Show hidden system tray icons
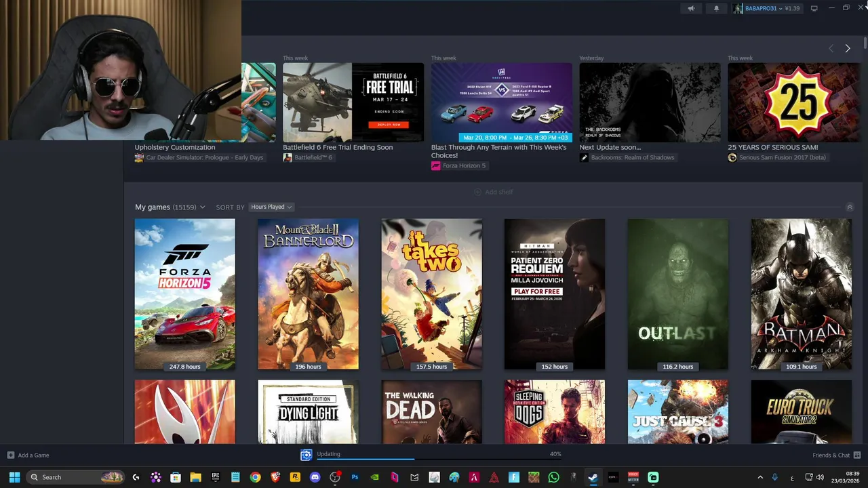This screenshot has width=868, height=488. click(759, 477)
